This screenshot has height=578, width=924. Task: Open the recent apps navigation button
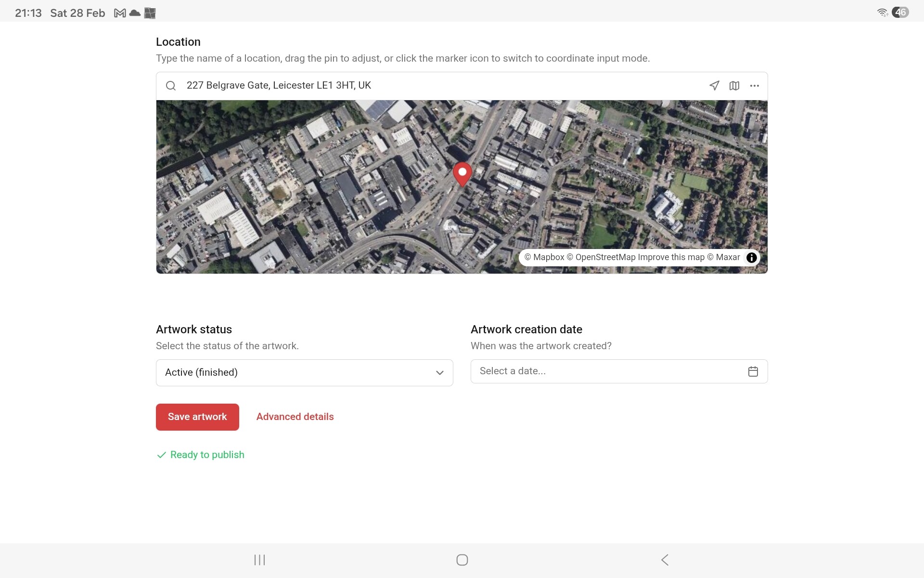259,560
